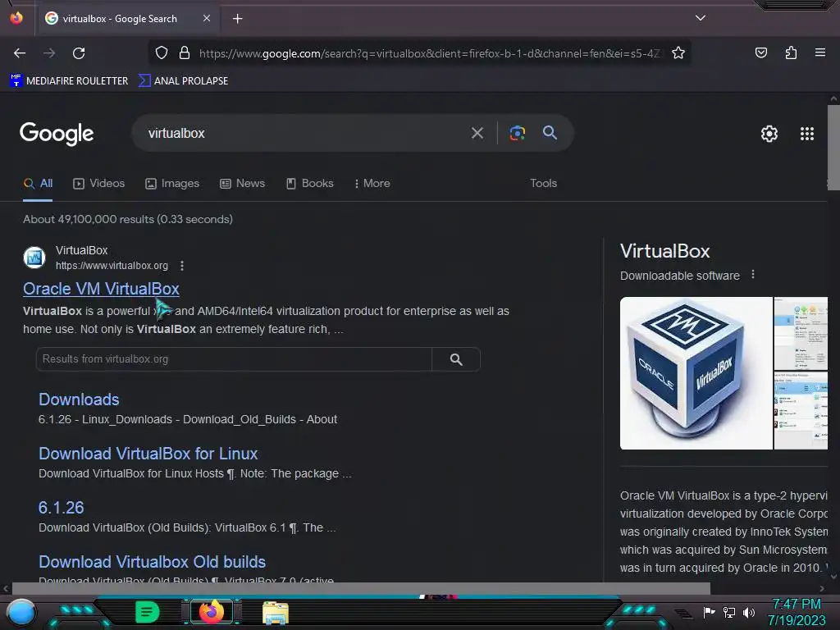
Task: Open the VirtualBox knowledge panel options menu
Action: (x=753, y=274)
